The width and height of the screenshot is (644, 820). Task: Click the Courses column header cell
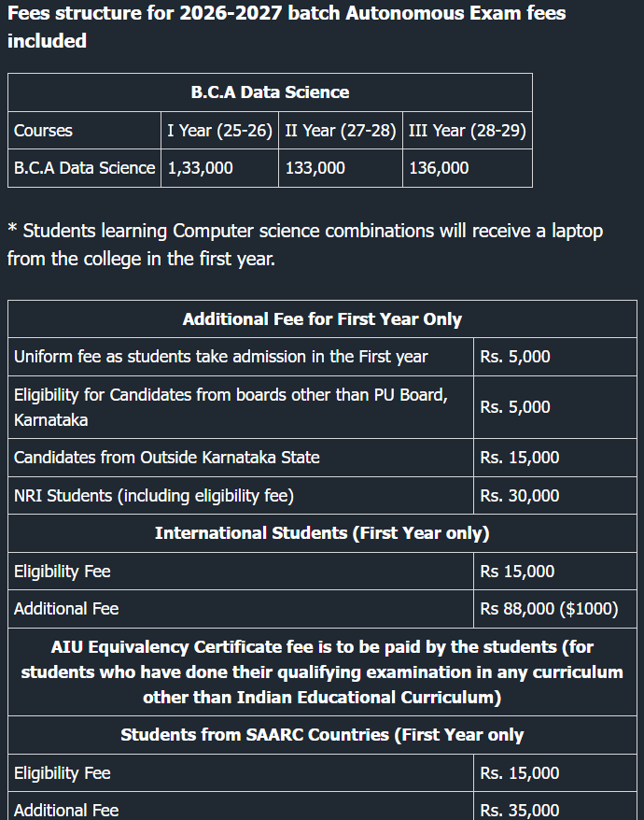pyautogui.click(x=43, y=131)
